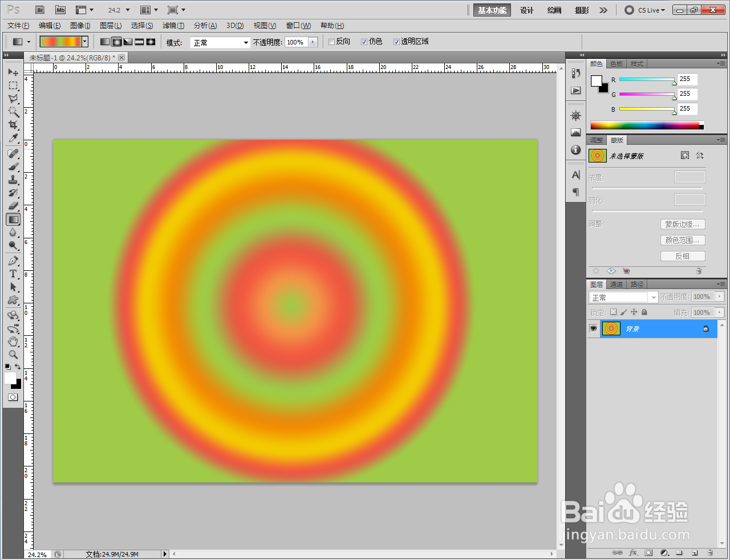Choose the diamond gradient style
This screenshot has height=560, width=730.
[151, 42]
